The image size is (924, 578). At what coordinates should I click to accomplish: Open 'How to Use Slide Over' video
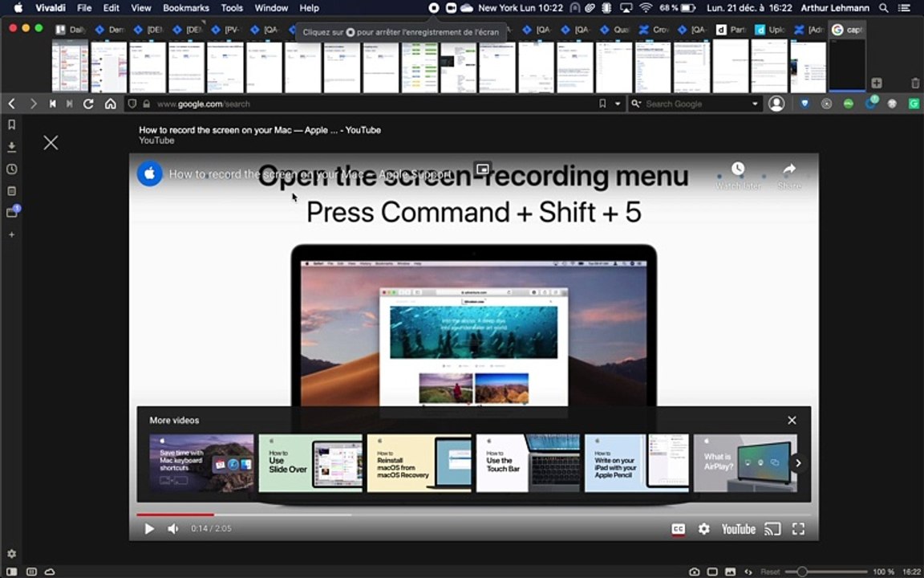click(310, 463)
